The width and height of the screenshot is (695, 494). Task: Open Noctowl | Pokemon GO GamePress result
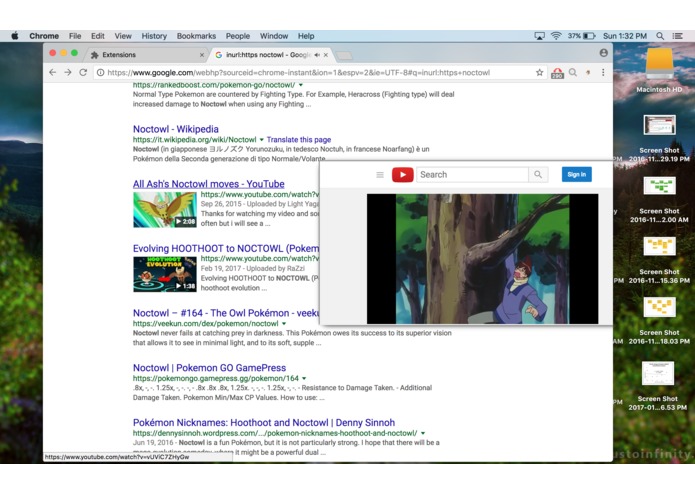click(x=209, y=368)
